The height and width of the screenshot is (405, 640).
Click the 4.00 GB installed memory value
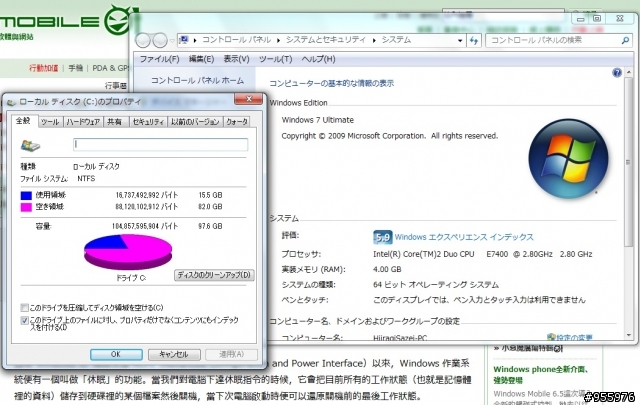[387, 269]
